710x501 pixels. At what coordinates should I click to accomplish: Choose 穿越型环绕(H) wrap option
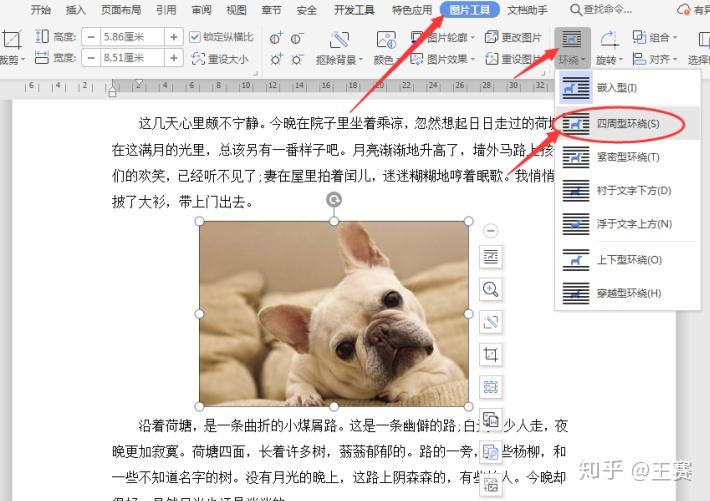628,294
